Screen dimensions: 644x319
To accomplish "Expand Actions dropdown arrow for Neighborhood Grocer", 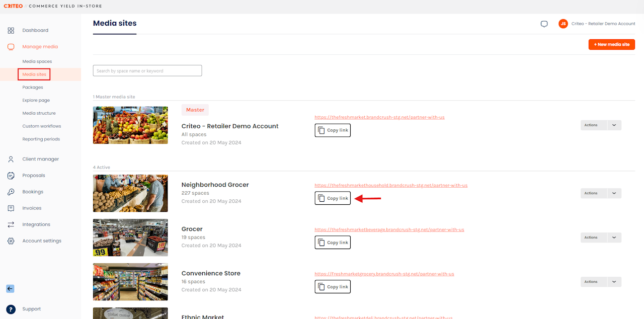I will pos(614,193).
